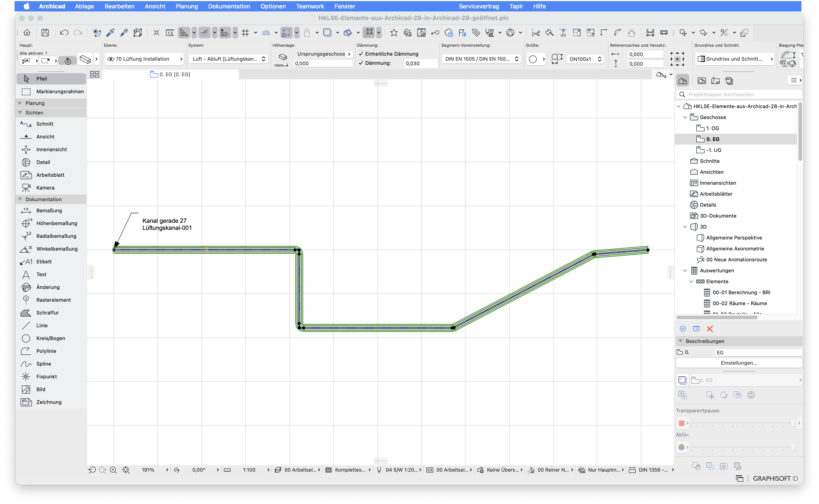This screenshot has width=819, height=504.
Task: Select the Pfeil arrow tool
Action: coord(51,79)
